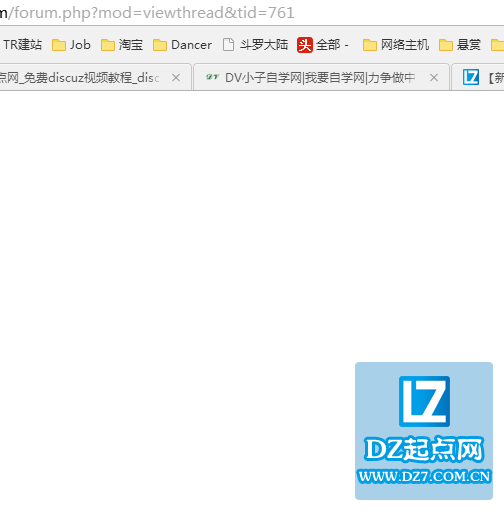
Task: Close the DV小子自学网 tab
Action: pyautogui.click(x=434, y=78)
